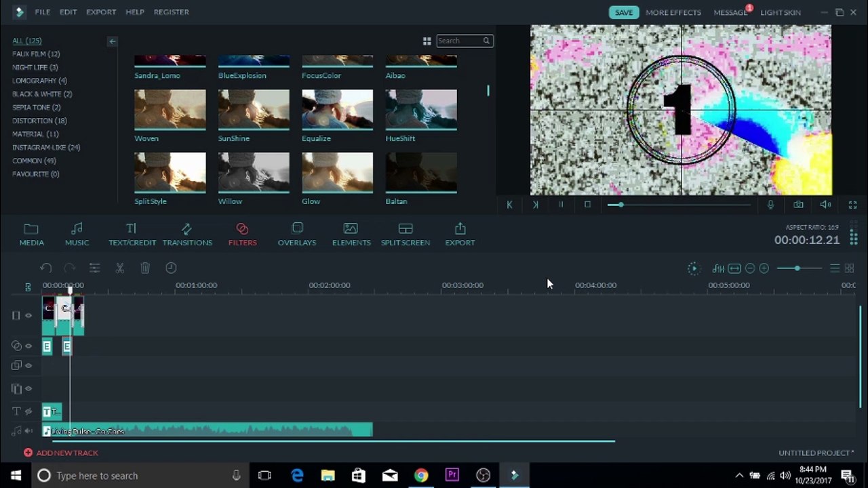Screen dimensions: 868x488
Task: Toggle the fourth track's eye icon
Action: [x=28, y=389]
